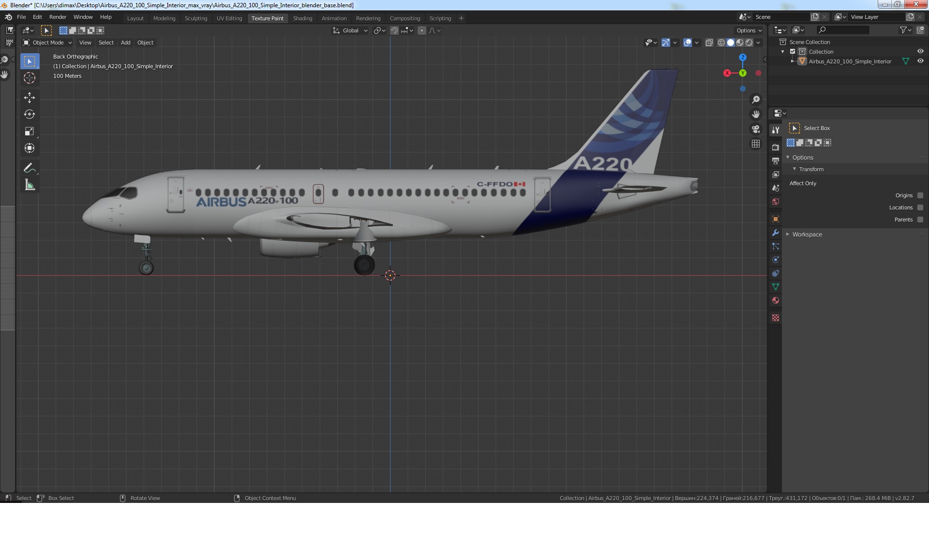Switch to the Layout workspace tab
This screenshot has width=929, height=560.
tap(135, 18)
